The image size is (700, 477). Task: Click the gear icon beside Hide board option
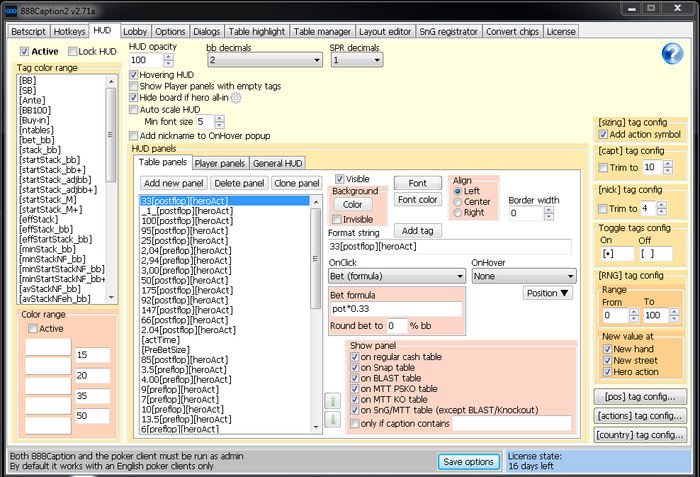(237, 98)
